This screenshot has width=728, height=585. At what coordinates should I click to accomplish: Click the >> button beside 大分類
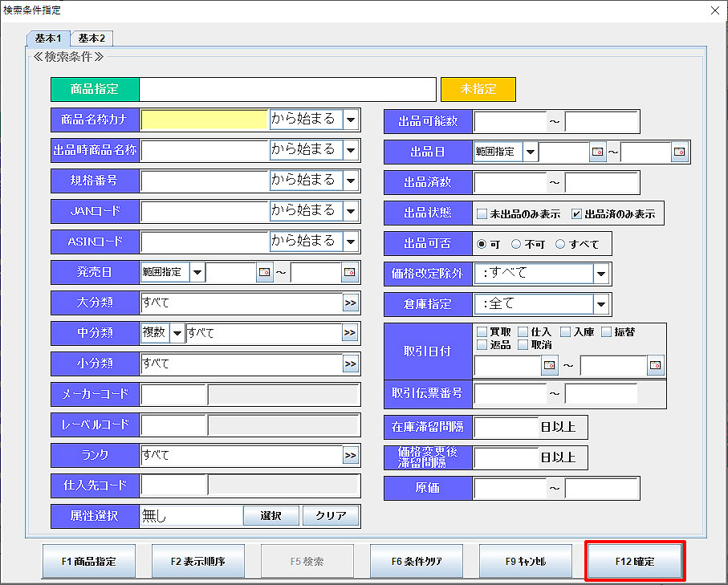pyautogui.click(x=350, y=303)
